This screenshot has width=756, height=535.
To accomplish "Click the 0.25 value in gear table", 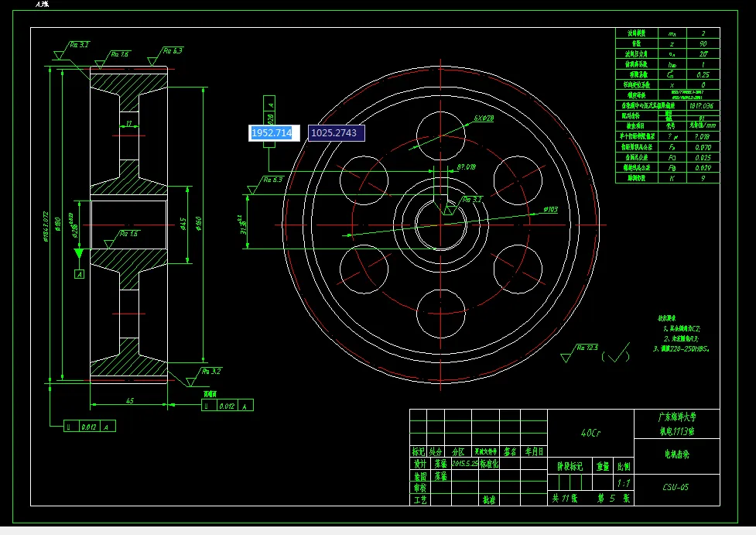I will click(703, 75).
